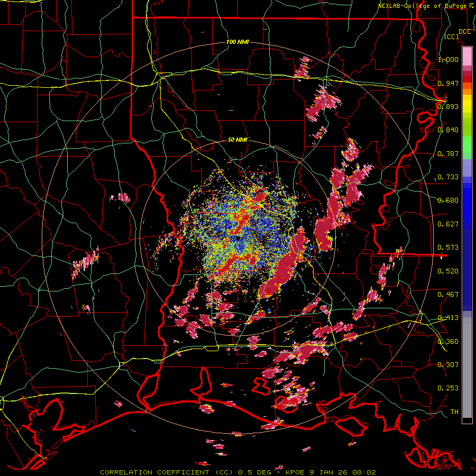Click the "9 JAN 26 00:02" timestamp

click(342, 472)
